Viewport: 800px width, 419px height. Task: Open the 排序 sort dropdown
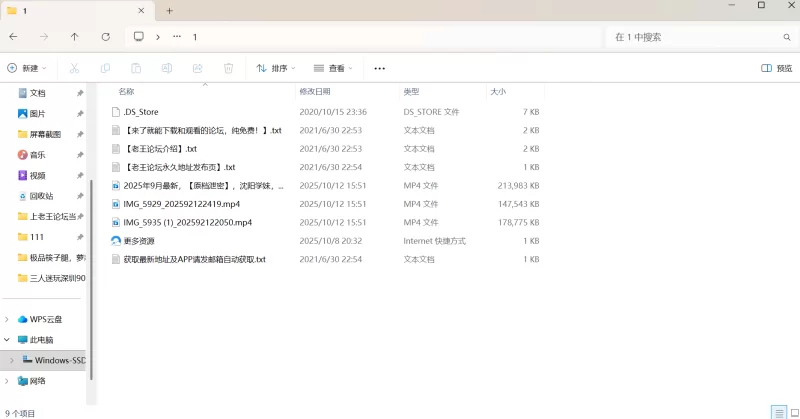point(276,68)
